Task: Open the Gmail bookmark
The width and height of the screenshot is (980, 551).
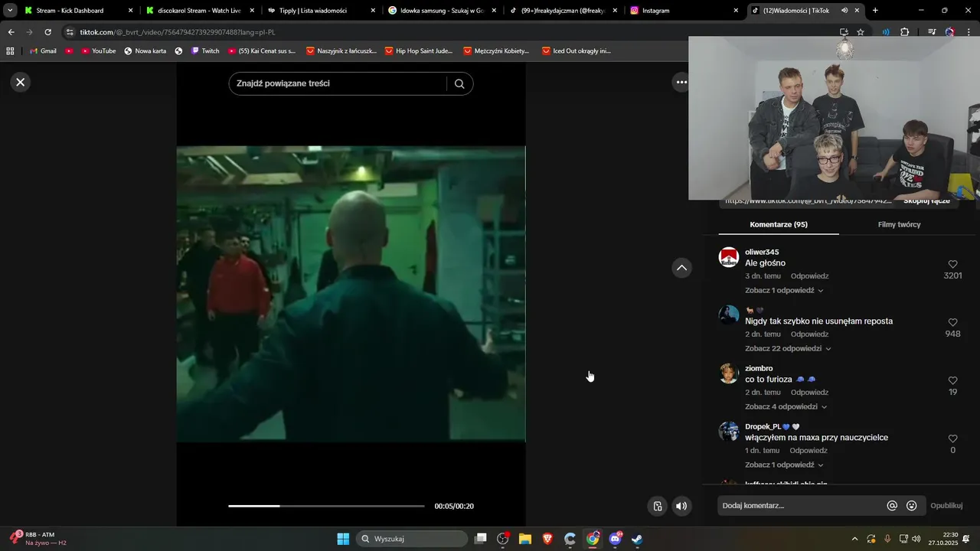Action: [x=42, y=51]
